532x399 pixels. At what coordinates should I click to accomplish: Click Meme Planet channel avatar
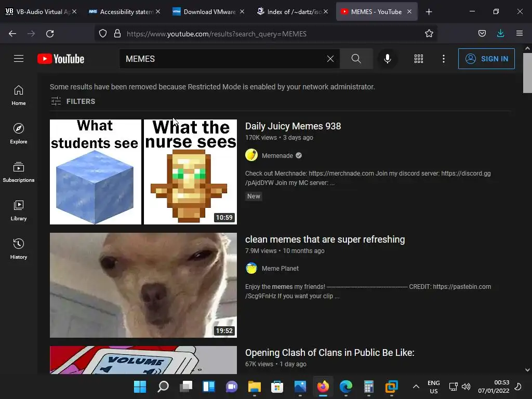tap(251, 268)
